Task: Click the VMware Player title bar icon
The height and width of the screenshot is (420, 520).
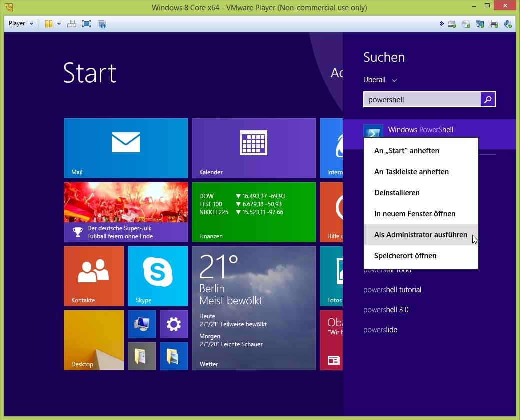Action: point(9,7)
